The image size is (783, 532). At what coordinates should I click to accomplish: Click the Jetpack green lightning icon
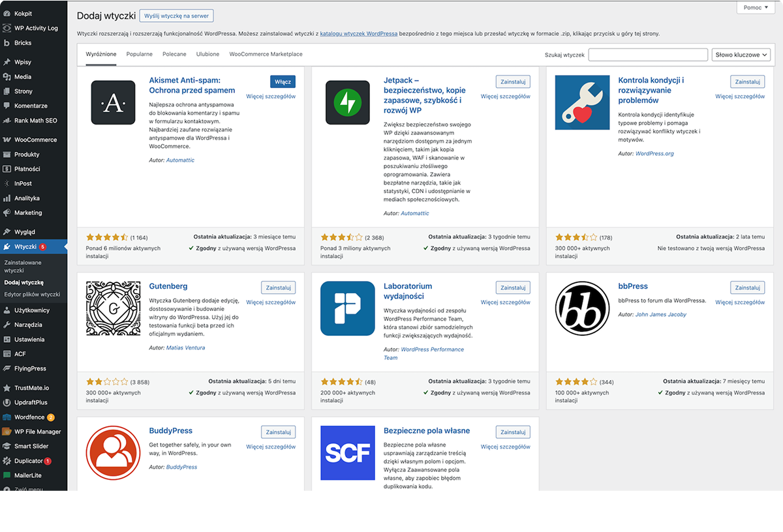coord(347,102)
